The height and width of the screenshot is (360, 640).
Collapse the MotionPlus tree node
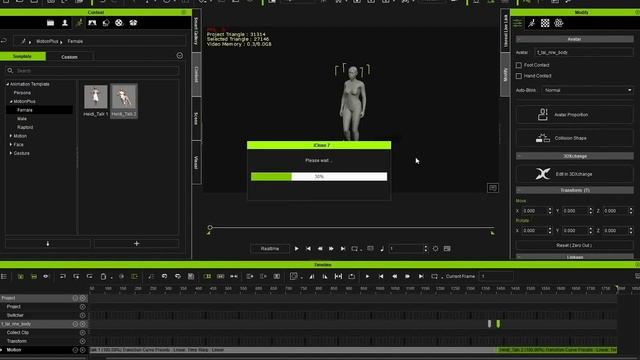pos(11,101)
